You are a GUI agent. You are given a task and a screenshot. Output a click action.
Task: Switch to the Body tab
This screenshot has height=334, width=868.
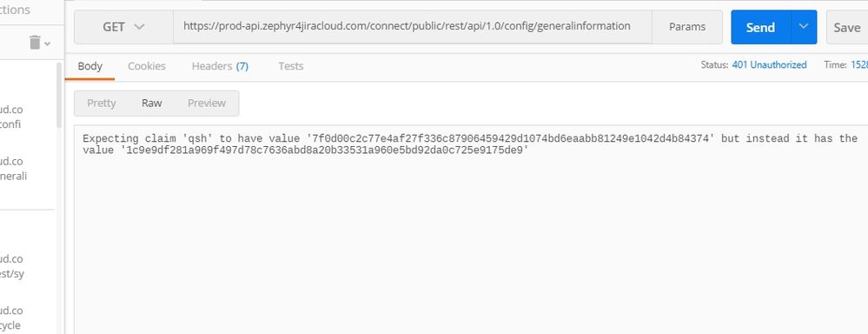click(x=89, y=66)
